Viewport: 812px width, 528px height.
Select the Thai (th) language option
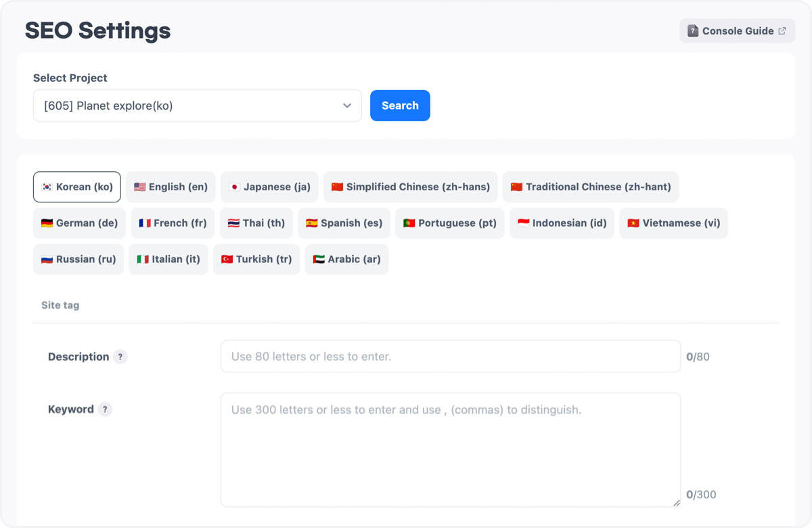[256, 223]
